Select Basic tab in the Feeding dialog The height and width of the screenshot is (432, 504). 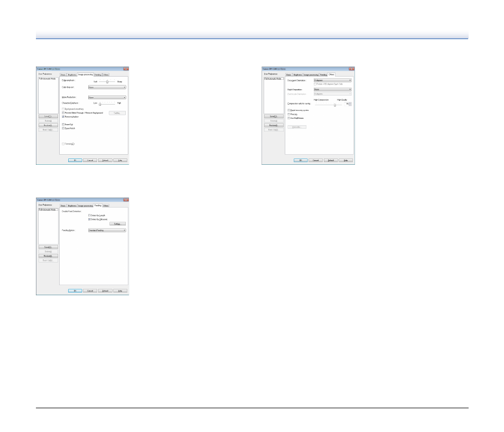pos(63,205)
